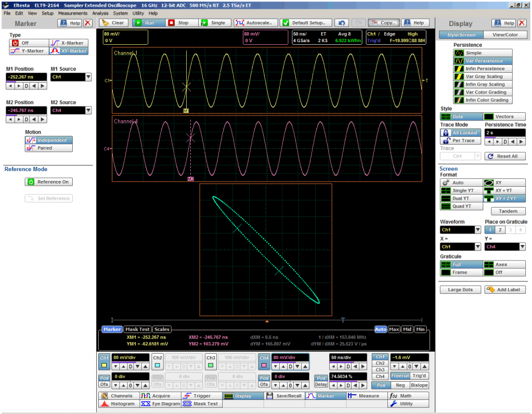Click the Add Label button
Image resolution: width=532 pixels, height=414 pixels.
504,290
